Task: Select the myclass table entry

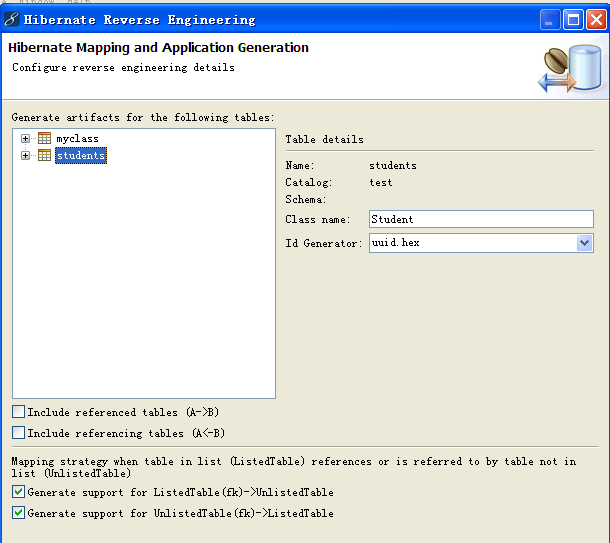Action: point(77,138)
